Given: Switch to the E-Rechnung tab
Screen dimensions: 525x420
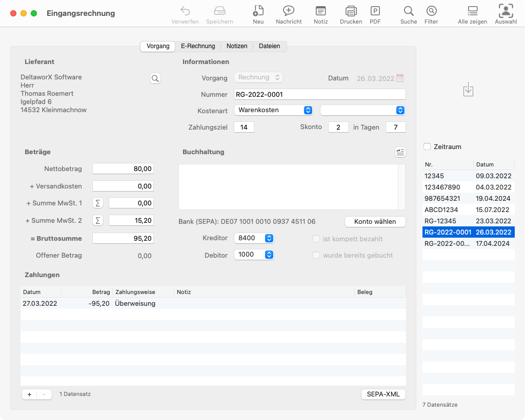Looking at the screenshot, I should (x=198, y=46).
